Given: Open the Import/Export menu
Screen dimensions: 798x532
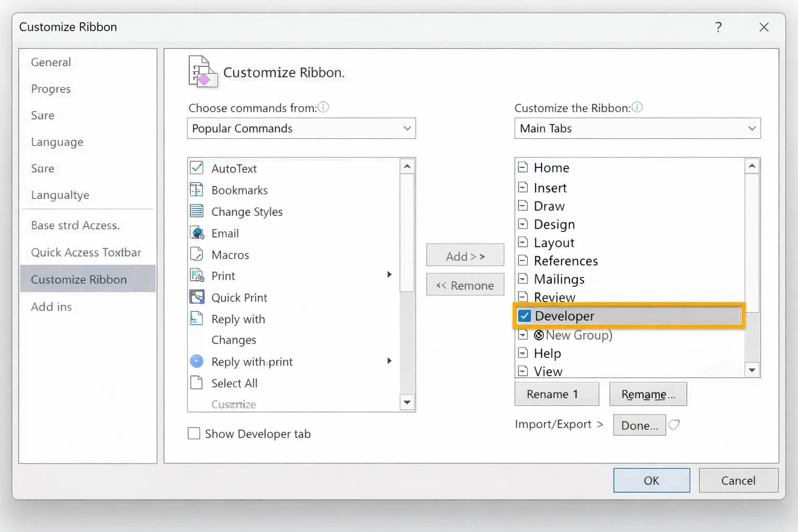Looking at the screenshot, I should (559, 424).
